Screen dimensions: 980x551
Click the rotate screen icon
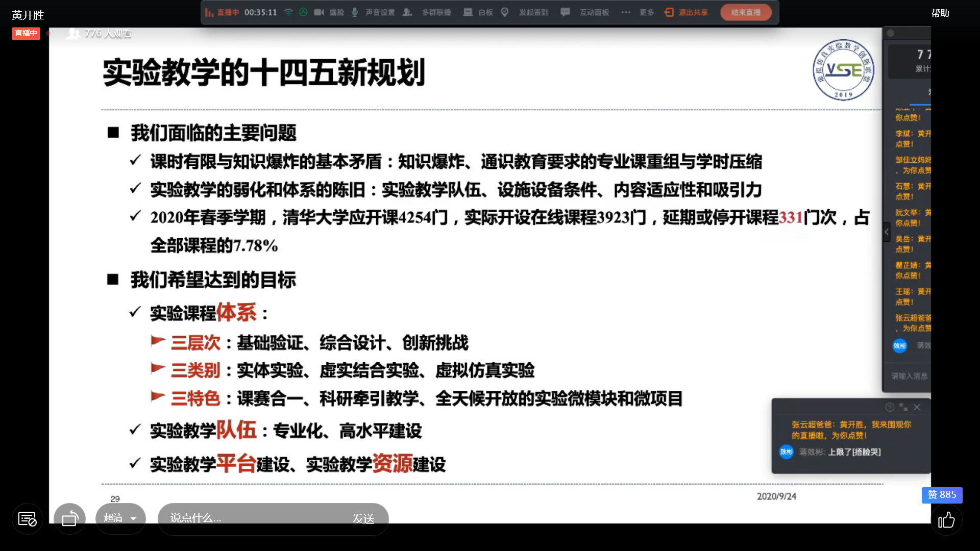tap(69, 519)
